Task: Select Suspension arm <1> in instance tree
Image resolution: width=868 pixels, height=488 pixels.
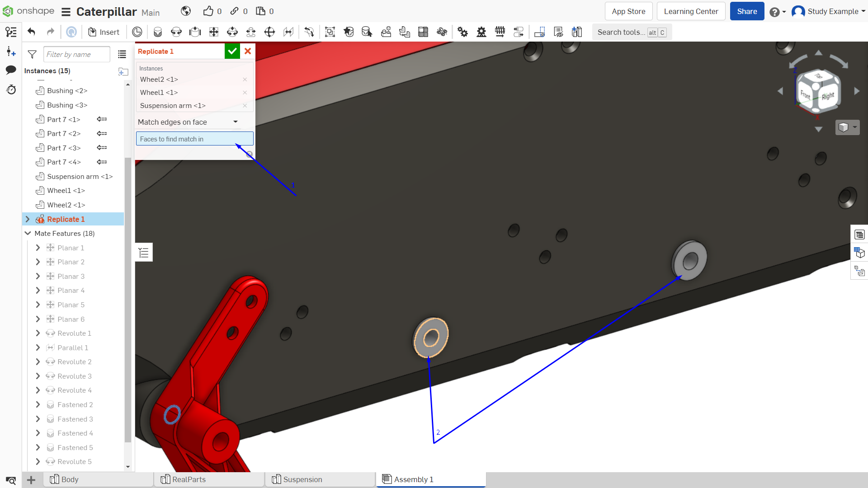Action: [80, 177]
